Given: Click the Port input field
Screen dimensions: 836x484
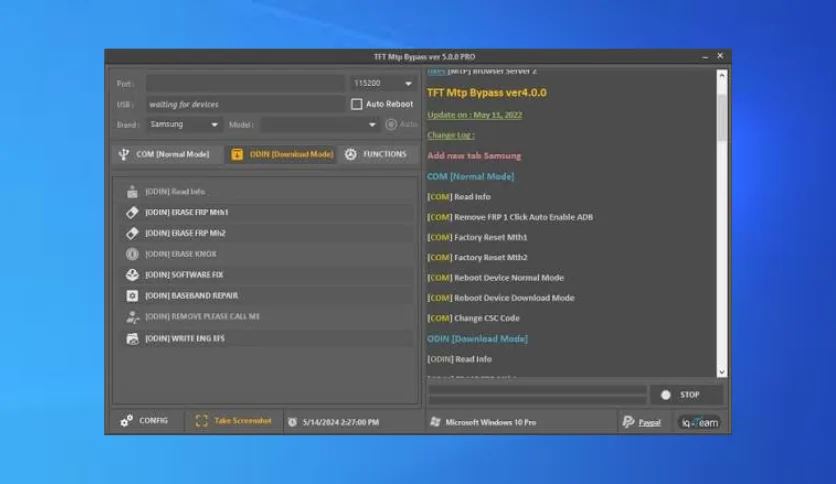Looking at the screenshot, I should (245, 83).
